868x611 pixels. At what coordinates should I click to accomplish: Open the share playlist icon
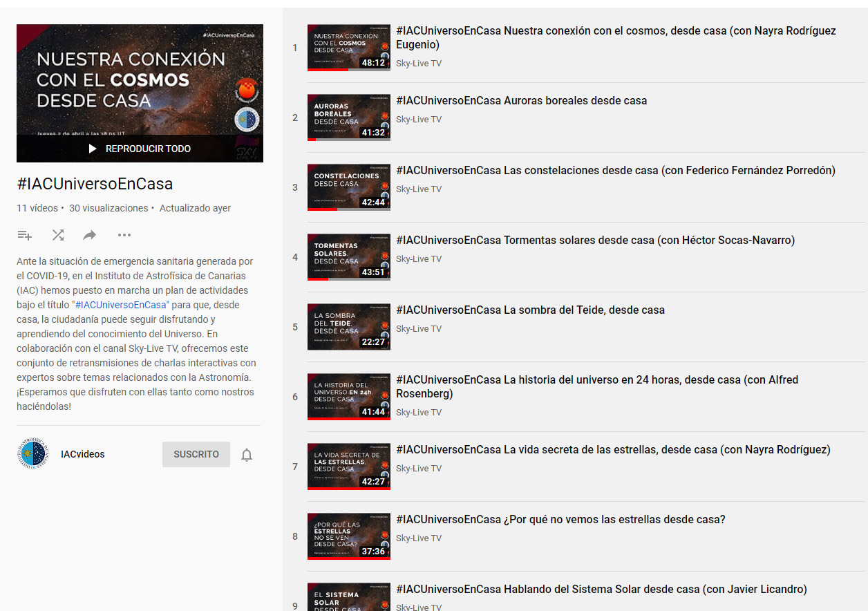pos(89,235)
